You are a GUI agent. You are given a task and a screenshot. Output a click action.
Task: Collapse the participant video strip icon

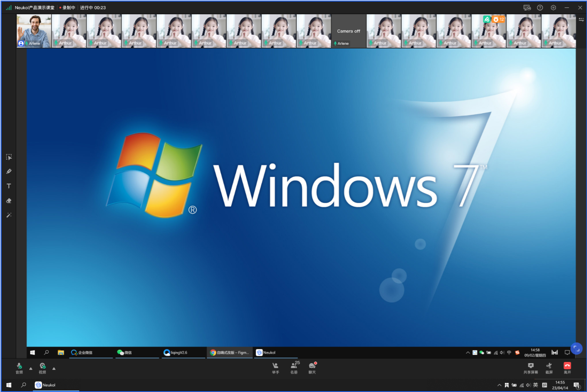click(581, 19)
